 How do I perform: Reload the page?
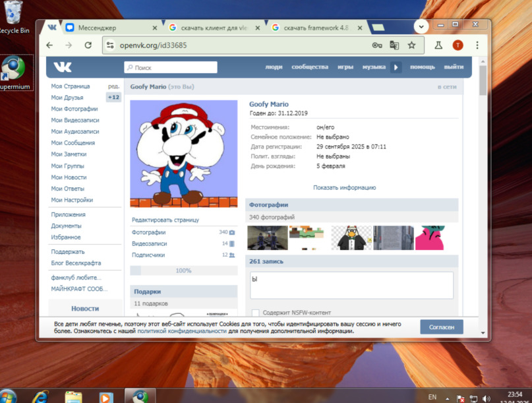(x=88, y=45)
